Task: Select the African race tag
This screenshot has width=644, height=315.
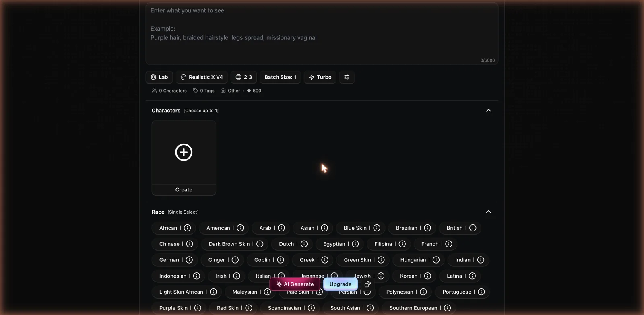Action: click(x=168, y=228)
